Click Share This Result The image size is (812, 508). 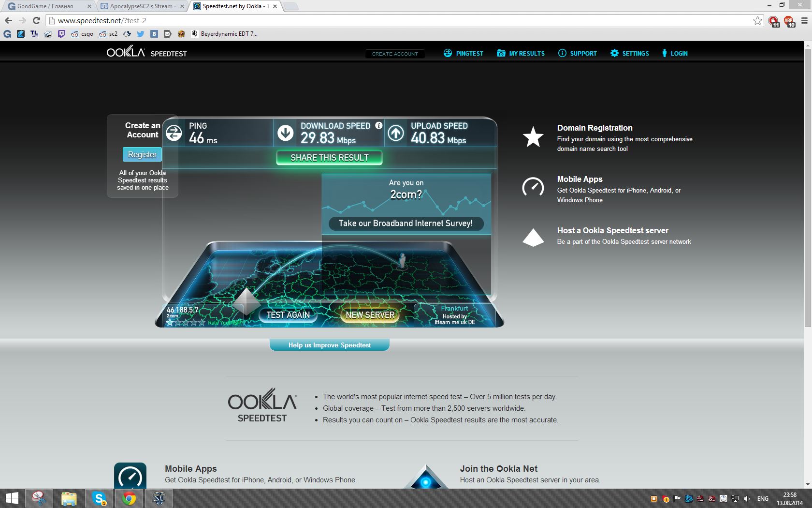[329, 158]
